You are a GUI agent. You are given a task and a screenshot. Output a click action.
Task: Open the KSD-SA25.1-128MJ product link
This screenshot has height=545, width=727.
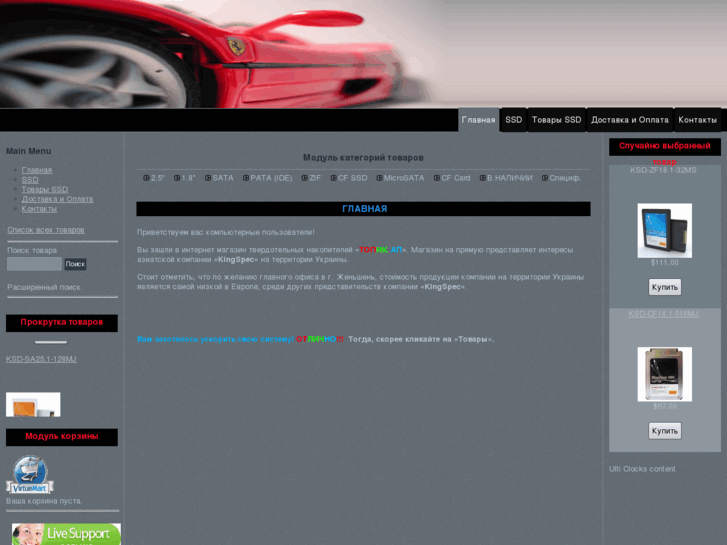click(x=41, y=359)
